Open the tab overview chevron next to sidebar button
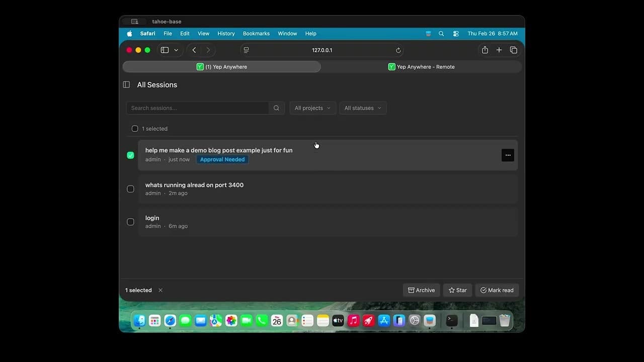Image resolution: width=644 pixels, height=362 pixels. click(x=176, y=50)
